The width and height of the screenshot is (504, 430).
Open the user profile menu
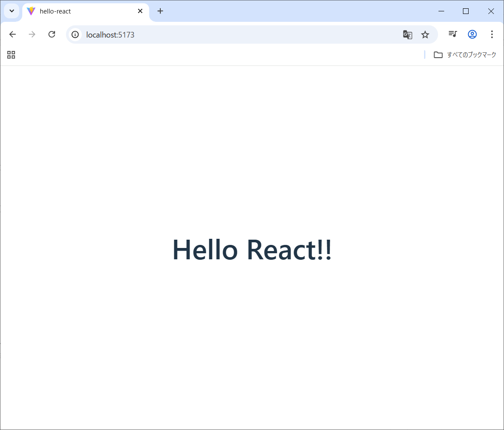472,34
